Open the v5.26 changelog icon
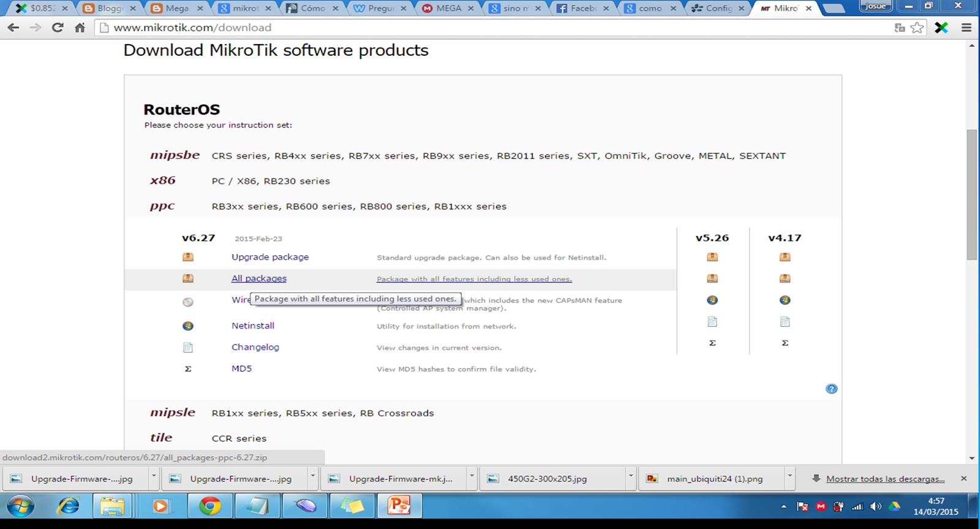 pos(712,322)
